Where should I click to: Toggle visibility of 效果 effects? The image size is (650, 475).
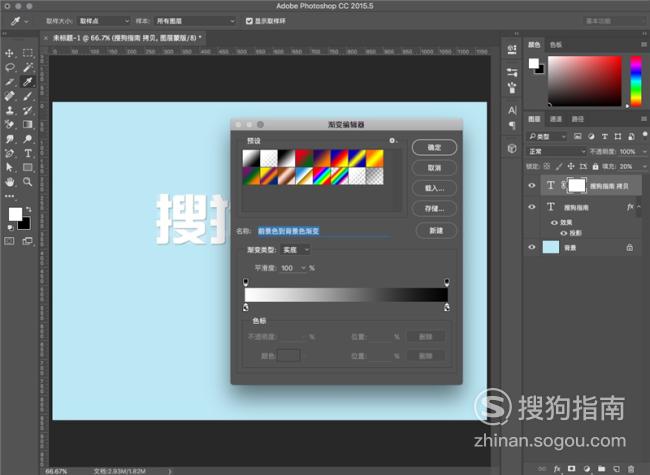(554, 223)
